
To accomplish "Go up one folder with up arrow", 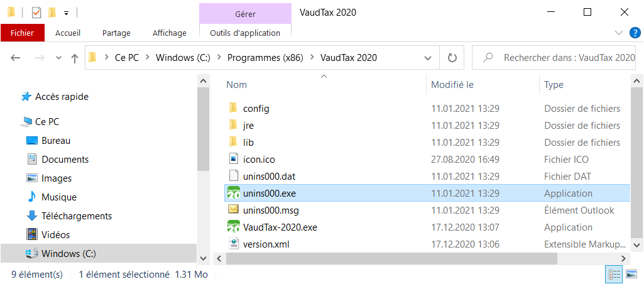I will point(74,58).
